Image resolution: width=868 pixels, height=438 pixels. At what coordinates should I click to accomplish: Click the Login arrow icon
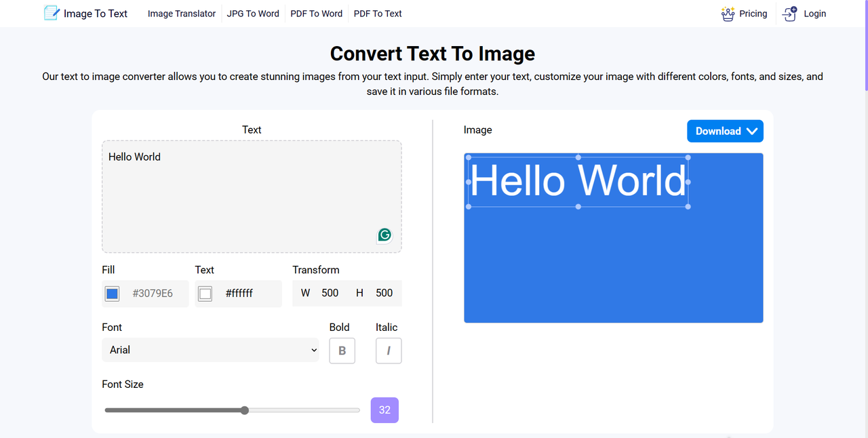(789, 14)
